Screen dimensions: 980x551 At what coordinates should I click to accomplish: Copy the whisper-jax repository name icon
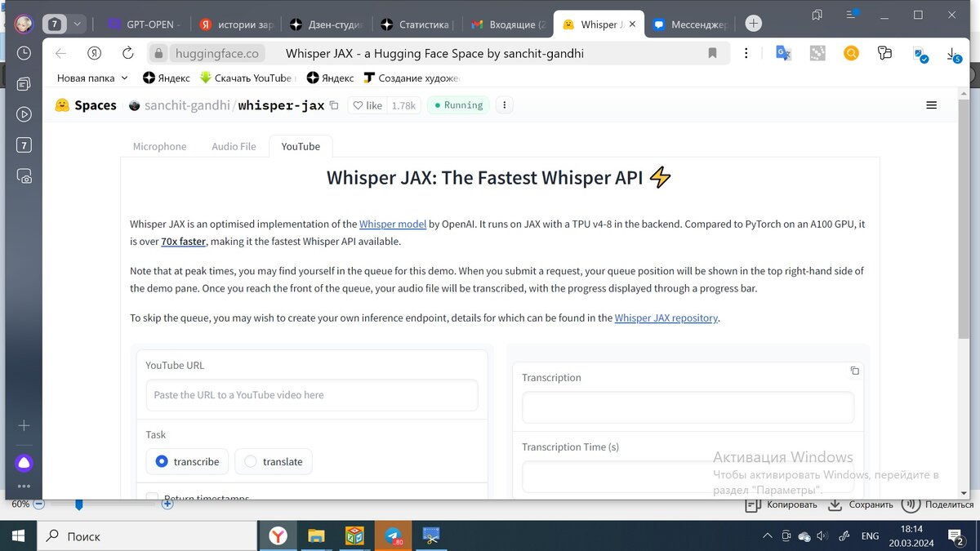tap(334, 105)
